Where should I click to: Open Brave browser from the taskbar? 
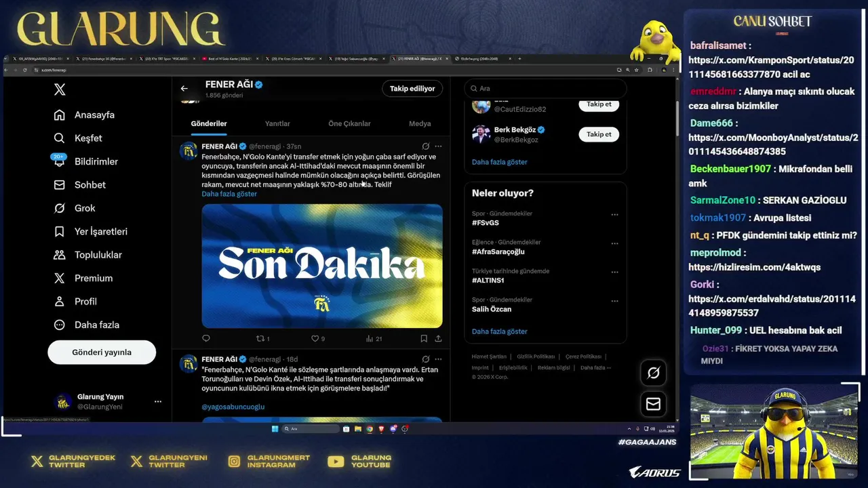[x=381, y=429]
